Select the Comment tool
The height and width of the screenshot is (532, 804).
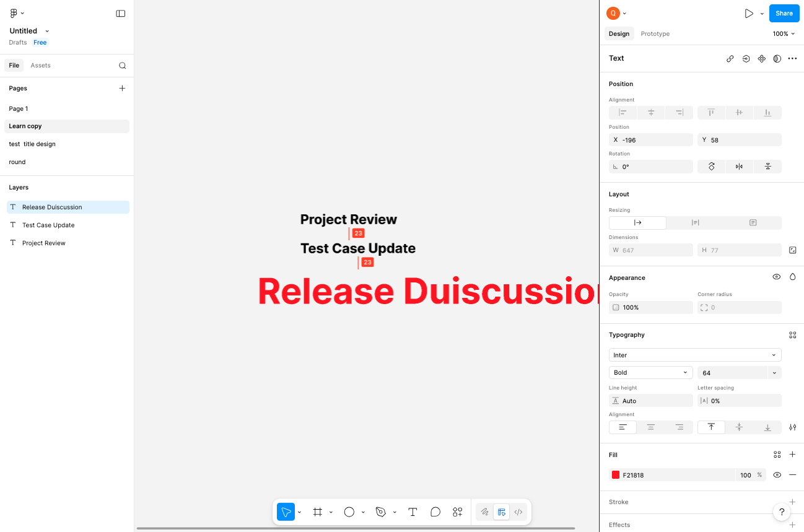tap(435, 512)
